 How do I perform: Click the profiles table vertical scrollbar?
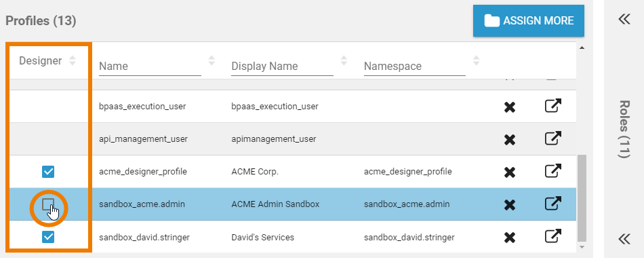pos(582,198)
